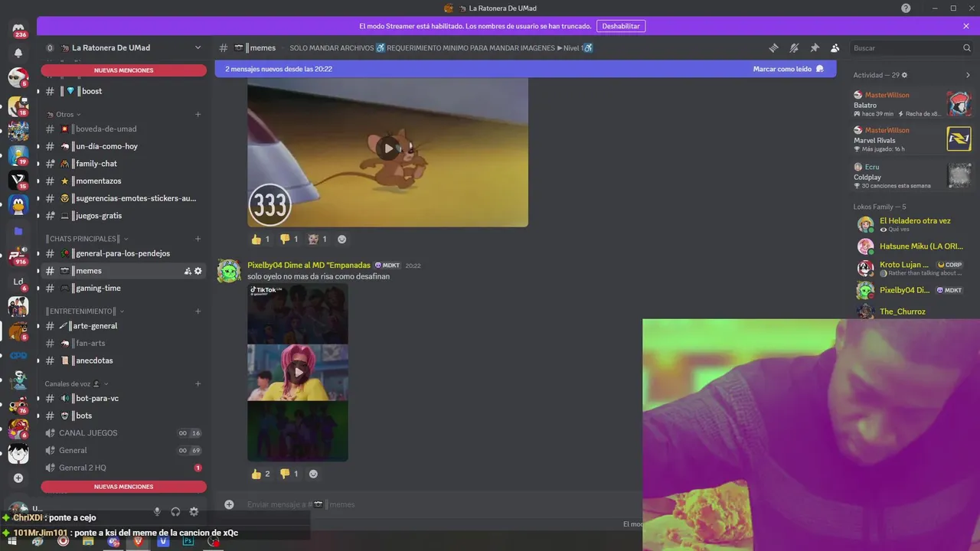Select member El Heladero otra vez
The width and height of the screenshot is (980, 551).
[912, 224]
